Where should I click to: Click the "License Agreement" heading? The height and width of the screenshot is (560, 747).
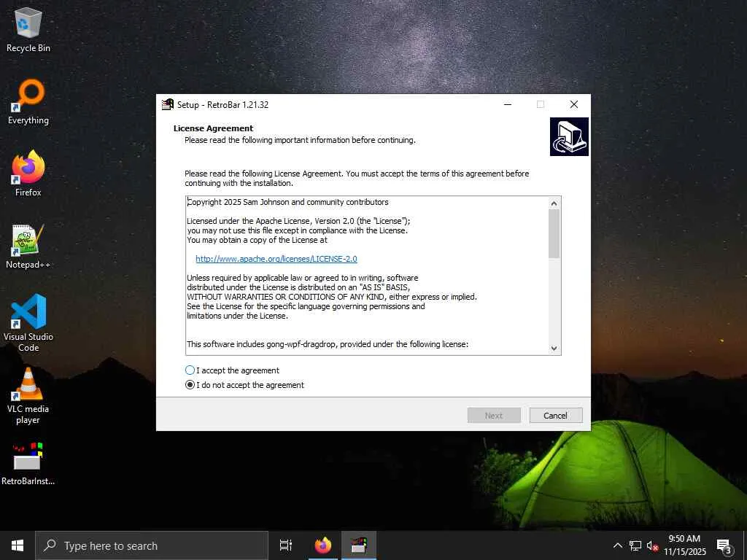coord(214,128)
